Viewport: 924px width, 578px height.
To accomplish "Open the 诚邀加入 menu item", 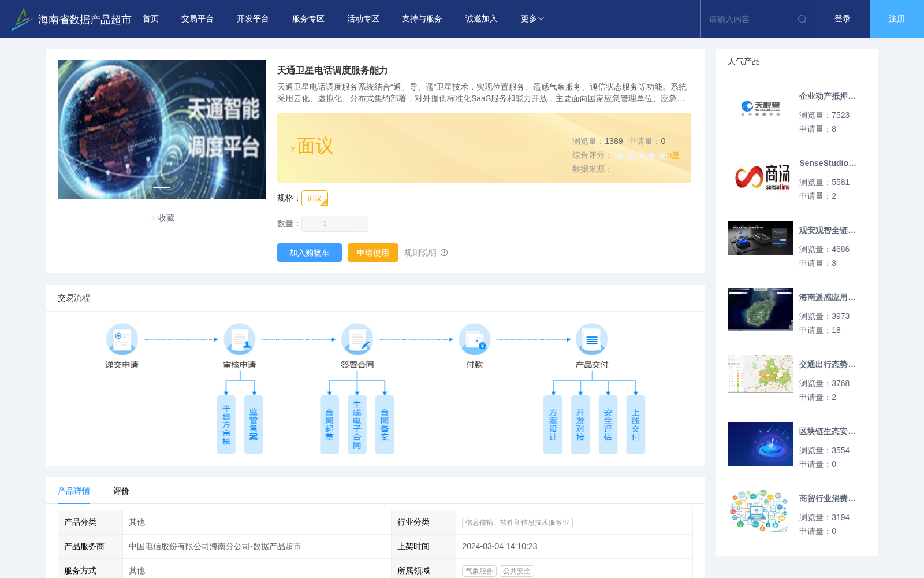I will [x=482, y=19].
